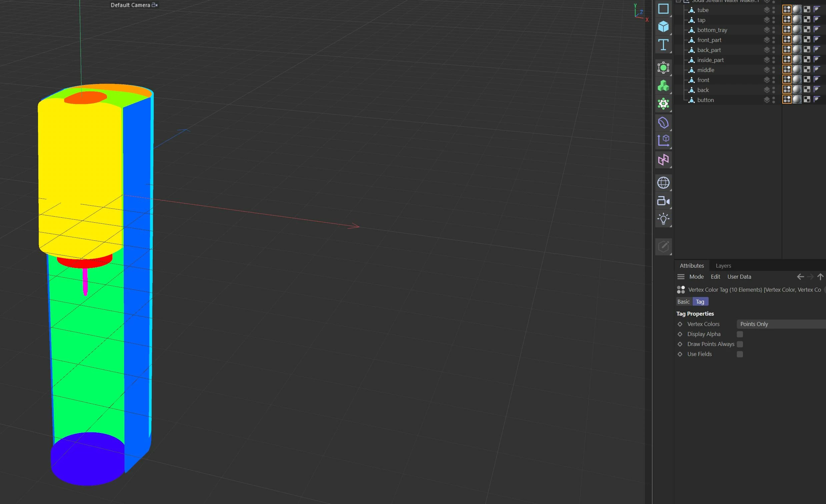The width and height of the screenshot is (826, 504).
Task: Enable the Display Alpha checkbox
Action: 740,334
